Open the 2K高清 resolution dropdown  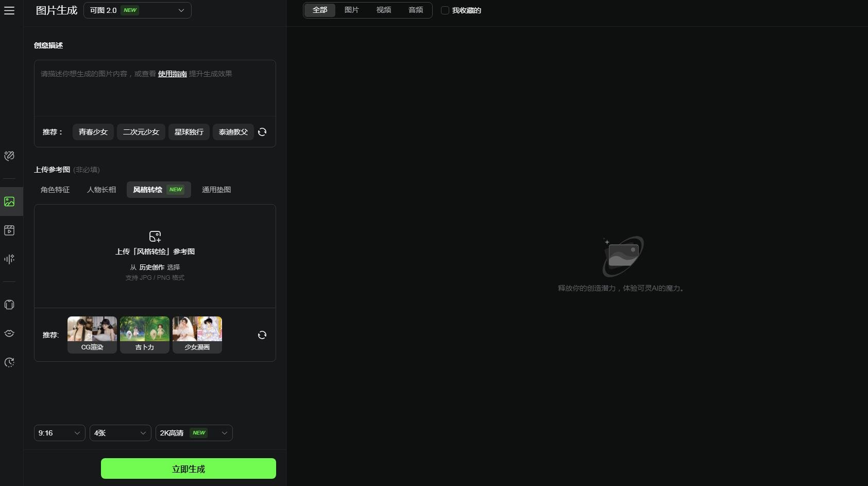pos(194,433)
